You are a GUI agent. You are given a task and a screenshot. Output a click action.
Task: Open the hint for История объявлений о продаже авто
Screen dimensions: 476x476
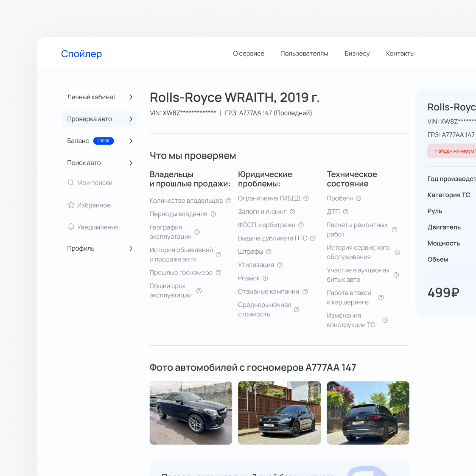(218, 255)
